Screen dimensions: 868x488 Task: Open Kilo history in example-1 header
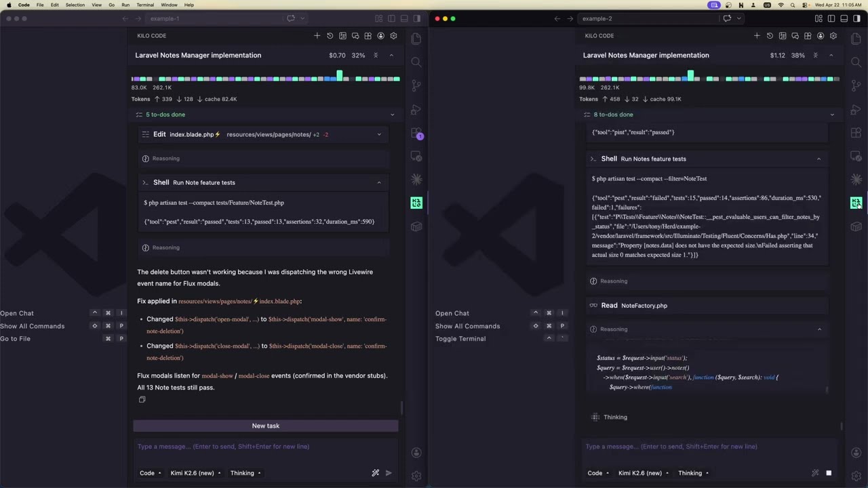[330, 36]
